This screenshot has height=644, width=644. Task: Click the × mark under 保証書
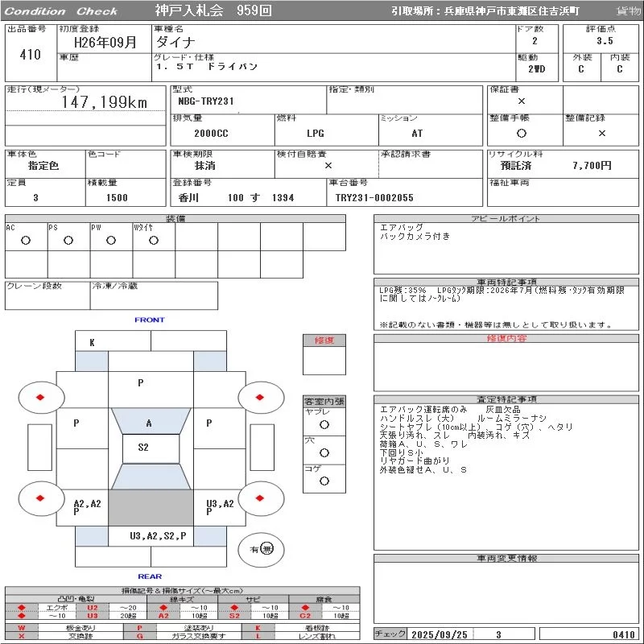[x=522, y=101]
